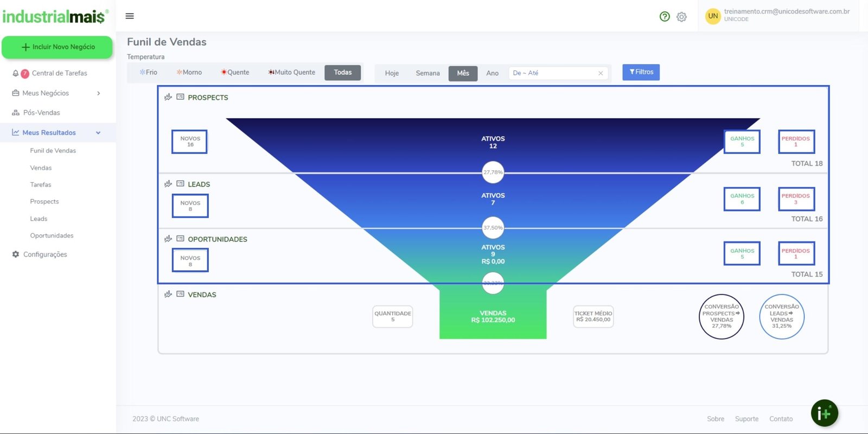Select the Frio temperature filter
Viewport: 868px width, 434px height.
(148, 73)
